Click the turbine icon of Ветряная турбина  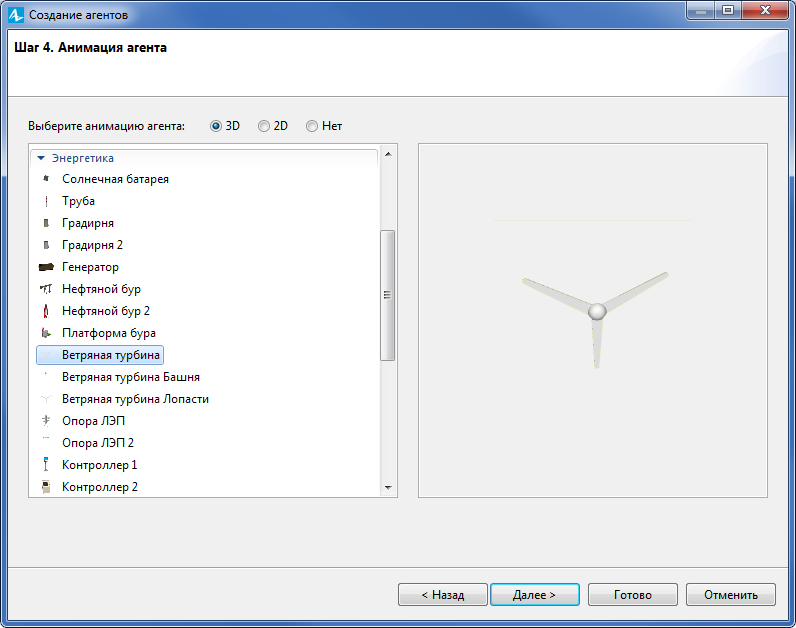[46, 355]
